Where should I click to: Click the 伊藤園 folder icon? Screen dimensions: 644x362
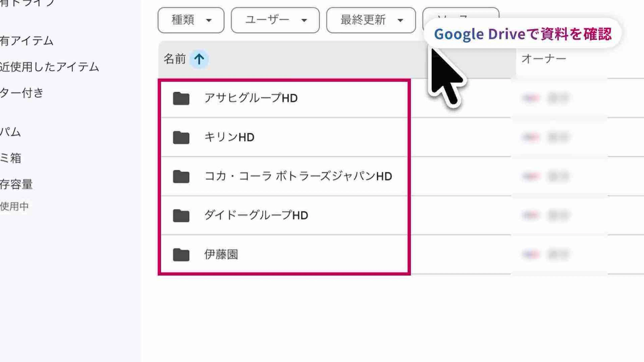click(181, 255)
